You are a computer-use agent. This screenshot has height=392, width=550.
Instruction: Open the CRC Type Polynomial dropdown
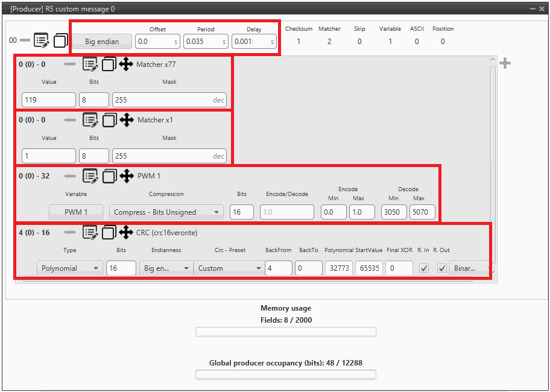point(69,268)
